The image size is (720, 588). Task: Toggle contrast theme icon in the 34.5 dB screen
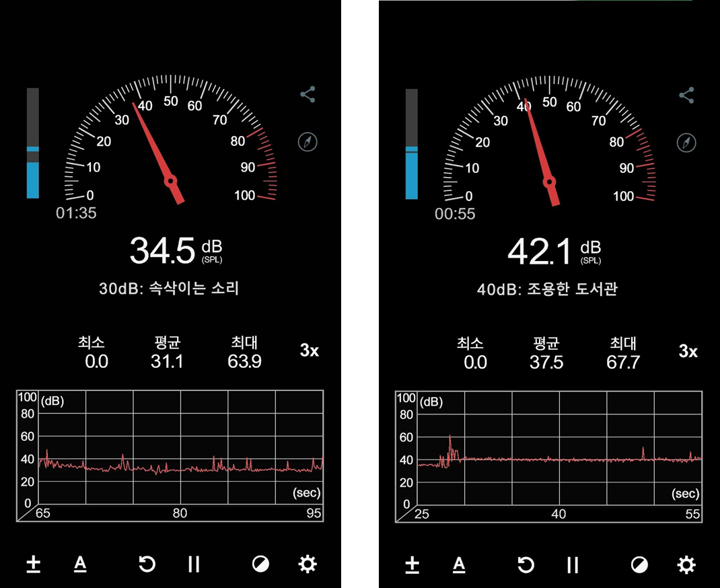(260, 564)
